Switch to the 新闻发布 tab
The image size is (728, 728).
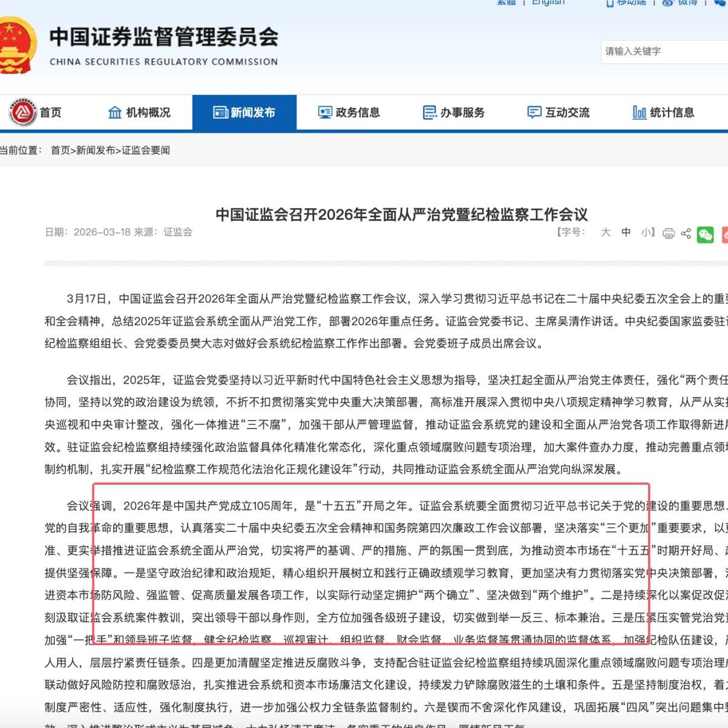[x=244, y=112]
